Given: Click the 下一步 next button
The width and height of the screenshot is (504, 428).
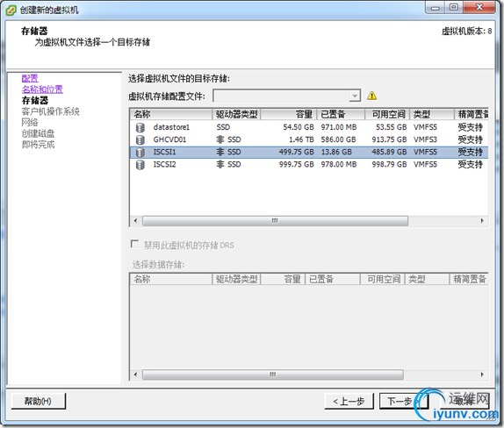Looking at the screenshot, I should pos(404,401).
